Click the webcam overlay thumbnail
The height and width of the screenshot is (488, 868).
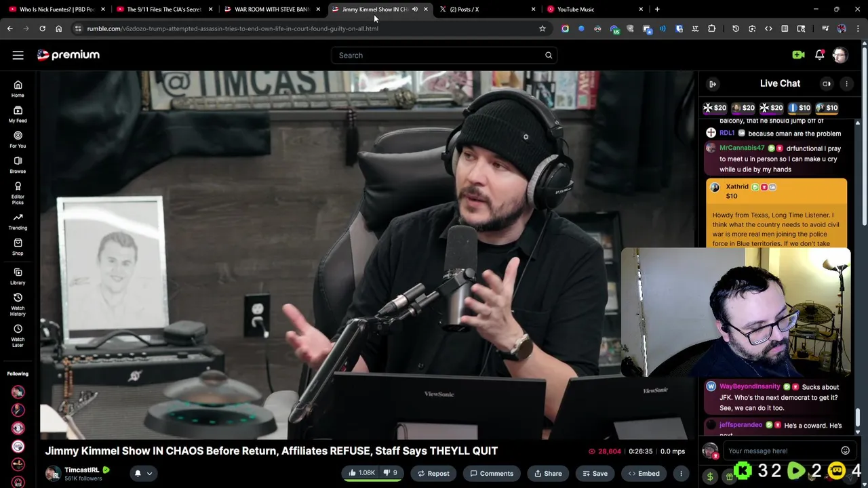pos(736,312)
